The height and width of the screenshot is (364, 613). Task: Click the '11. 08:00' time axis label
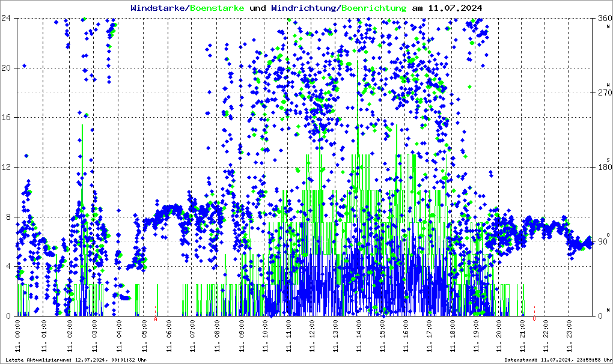217,336
